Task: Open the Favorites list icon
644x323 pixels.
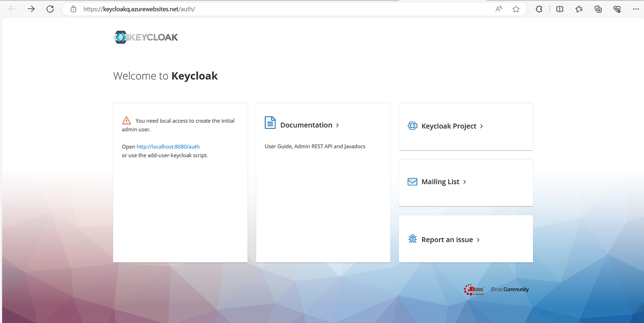Action: (579, 9)
